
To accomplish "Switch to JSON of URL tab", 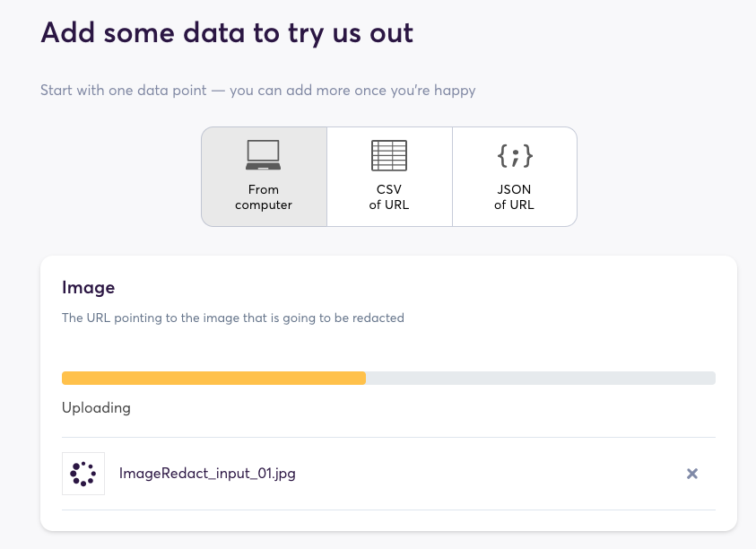I will click(515, 177).
